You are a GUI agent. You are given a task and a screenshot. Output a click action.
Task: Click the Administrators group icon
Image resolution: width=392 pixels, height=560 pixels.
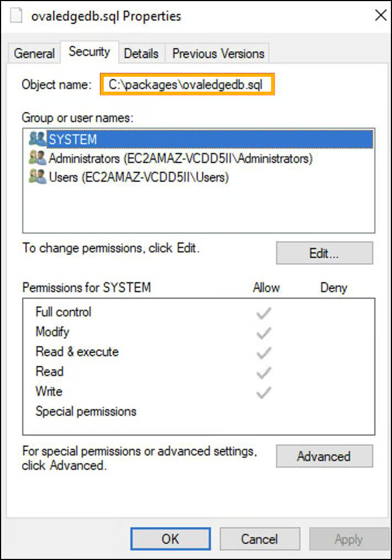(x=37, y=158)
